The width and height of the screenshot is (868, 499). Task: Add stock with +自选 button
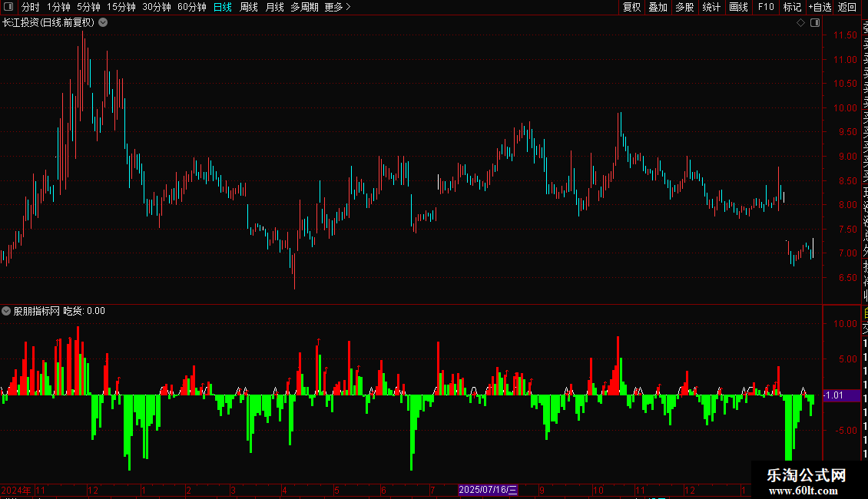click(x=820, y=7)
